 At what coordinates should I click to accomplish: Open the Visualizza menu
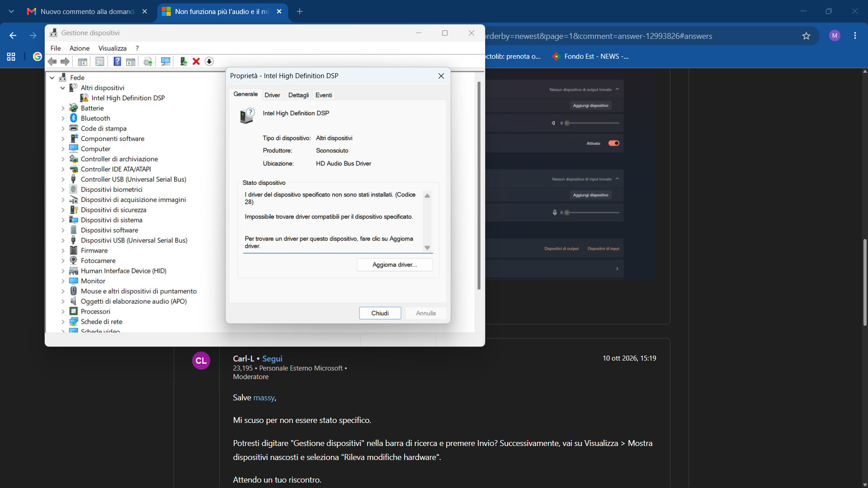click(x=112, y=48)
